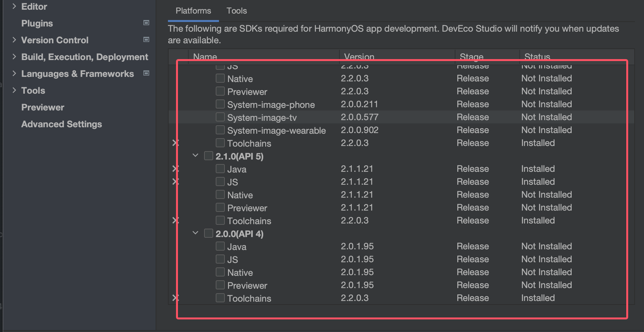Click Installed status in Java 2.1.1.21 row
This screenshot has width=644, height=332.
[538, 169]
